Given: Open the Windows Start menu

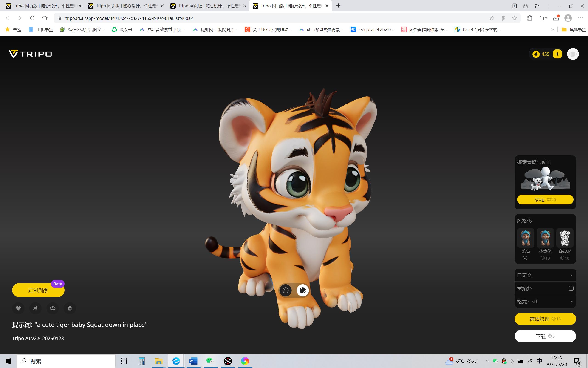Looking at the screenshot, I should tap(8, 361).
